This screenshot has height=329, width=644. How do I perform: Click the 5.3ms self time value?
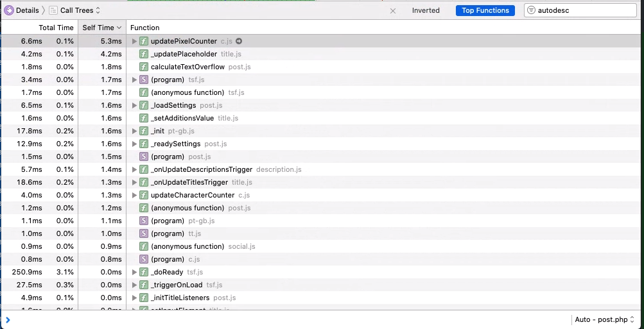click(x=111, y=41)
